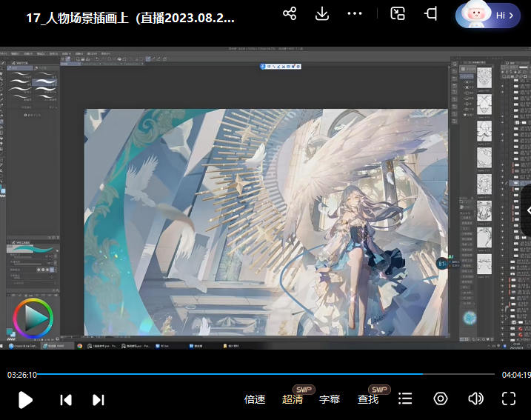Click the blue AI floating badge on video

coord(444,261)
